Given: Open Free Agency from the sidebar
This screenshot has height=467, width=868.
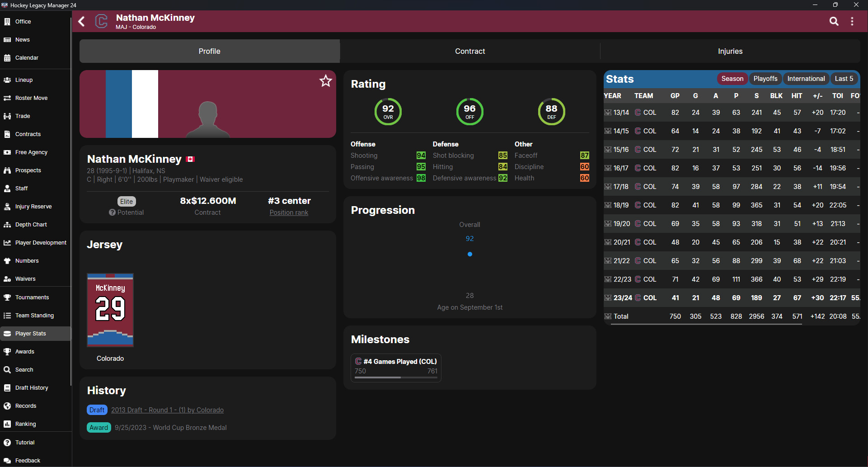Looking at the screenshot, I should tap(31, 152).
